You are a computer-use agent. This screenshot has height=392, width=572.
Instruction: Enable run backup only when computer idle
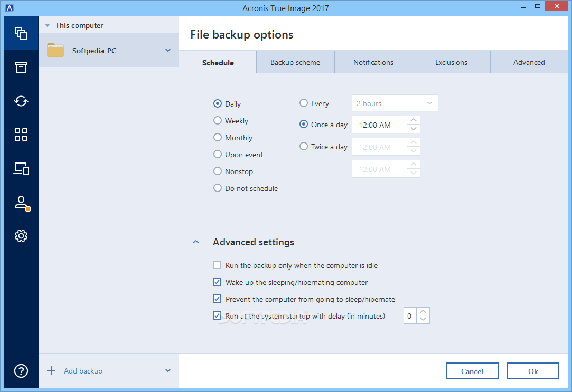click(x=217, y=265)
